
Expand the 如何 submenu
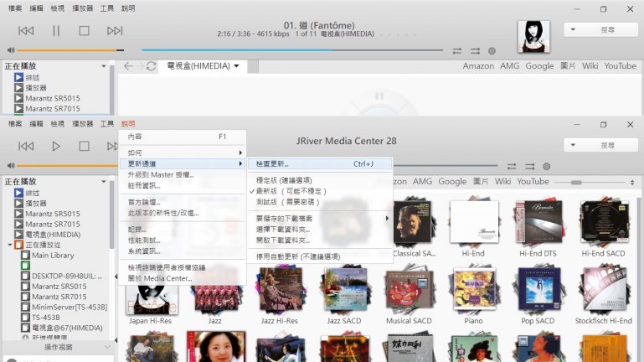point(183,153)
